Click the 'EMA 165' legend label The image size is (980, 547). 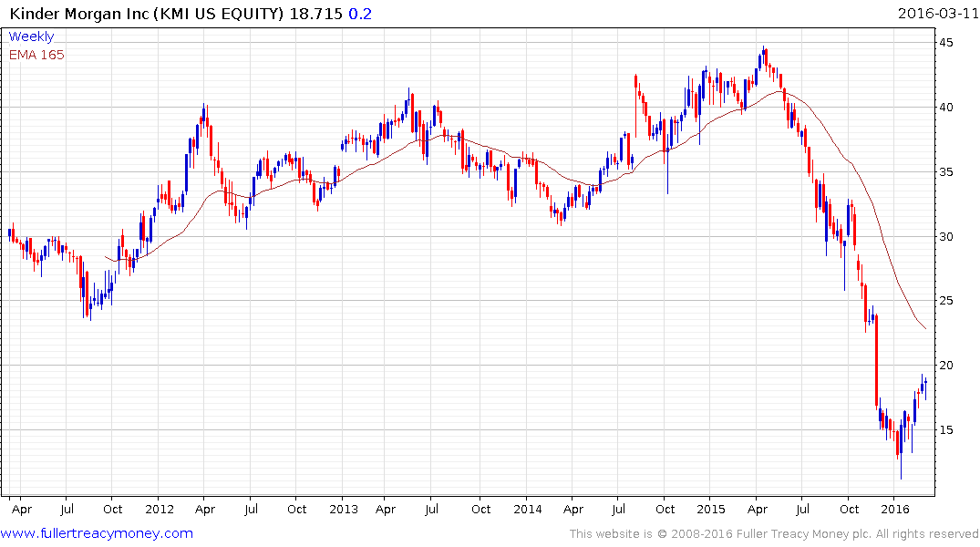[36, 55]
